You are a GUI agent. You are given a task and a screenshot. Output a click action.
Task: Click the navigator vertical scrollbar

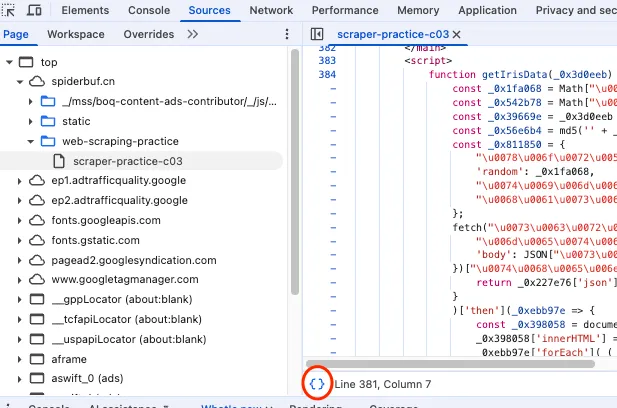(x=295, y=172)
